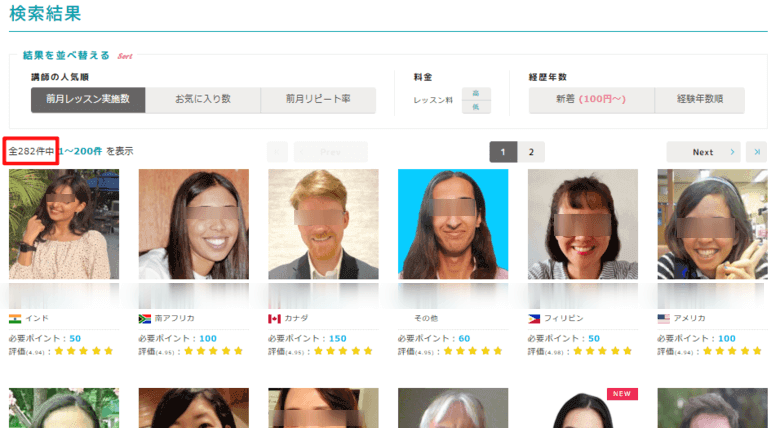Click the South Africa flag icon
The height and width of the screenshot is (428, 780).
tap(145, 318)
